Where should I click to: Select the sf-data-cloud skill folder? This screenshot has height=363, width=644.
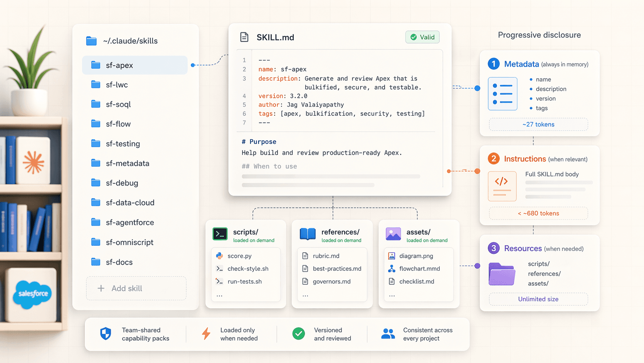click(x=129, y=203)
